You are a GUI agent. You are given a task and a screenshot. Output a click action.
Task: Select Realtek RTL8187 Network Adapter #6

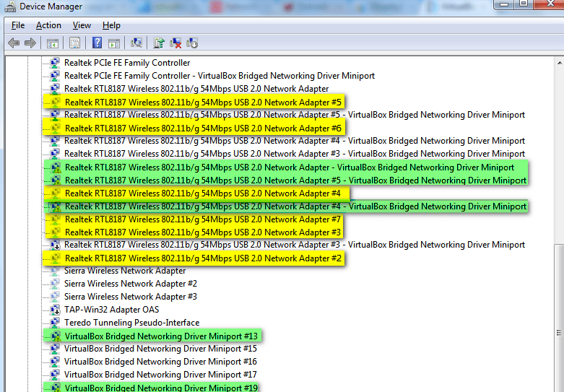pyautogui.click(x=203, y=128)
